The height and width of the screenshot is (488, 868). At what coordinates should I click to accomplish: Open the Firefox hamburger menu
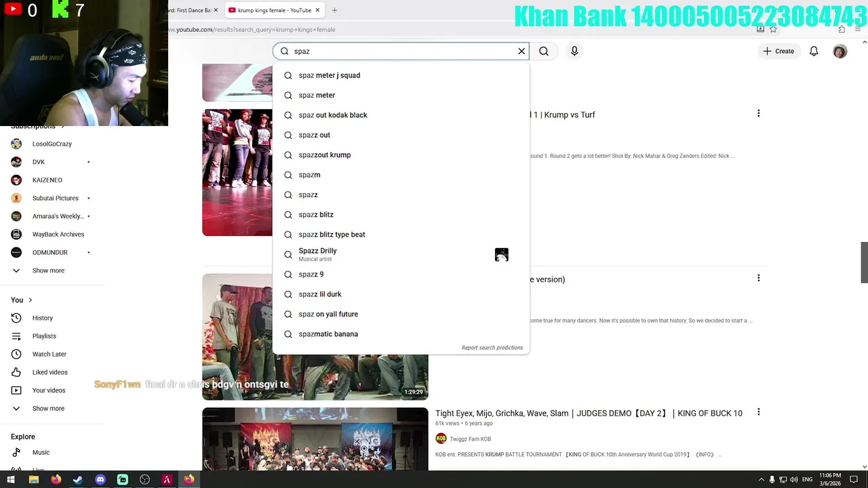point(858,29)
